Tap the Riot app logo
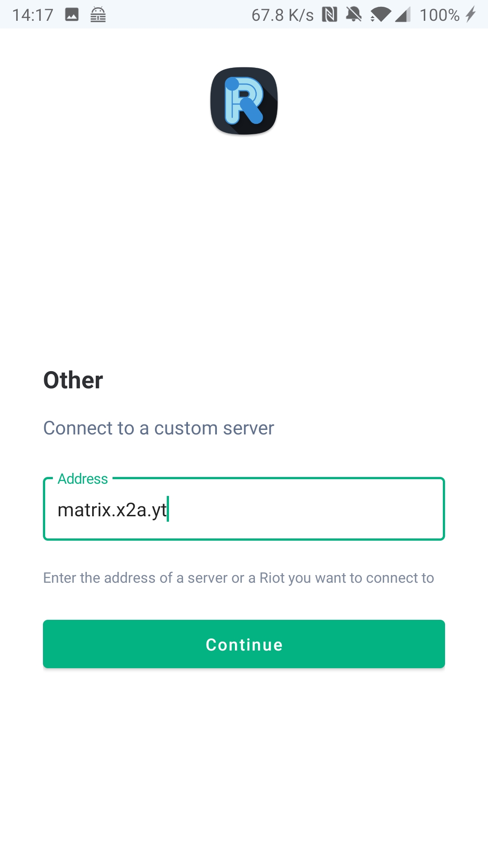Screen dimensions: 488x868 (244, 101)
